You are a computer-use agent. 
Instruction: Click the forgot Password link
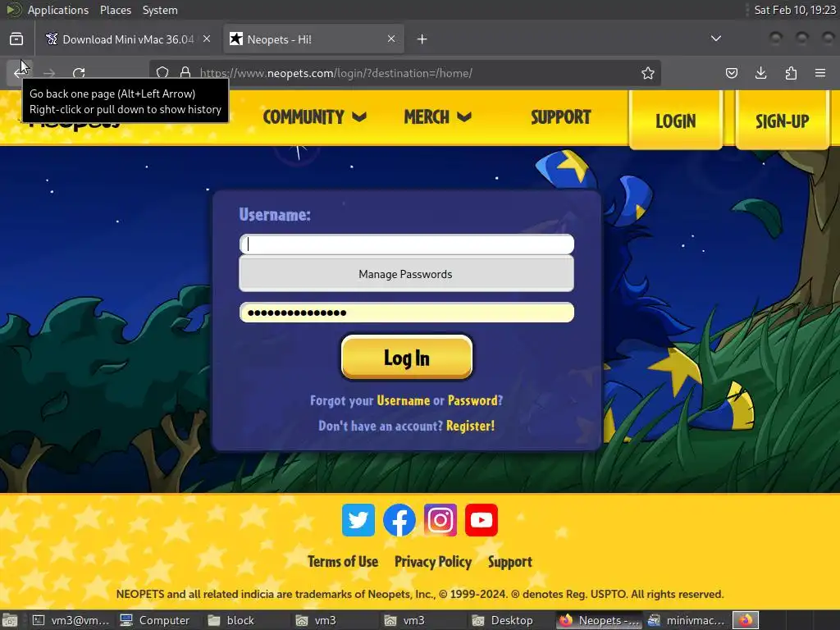pos(472,400)
